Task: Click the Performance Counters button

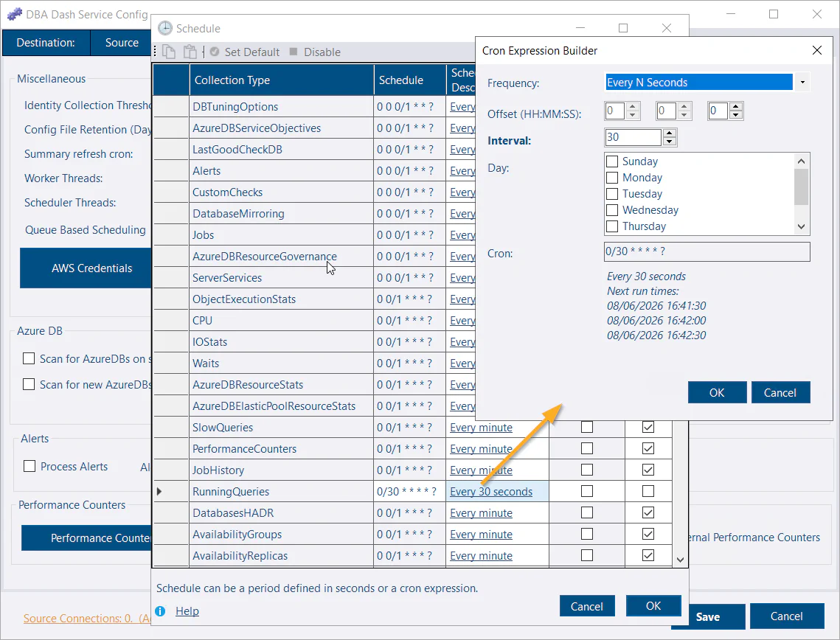Action: 88,538
